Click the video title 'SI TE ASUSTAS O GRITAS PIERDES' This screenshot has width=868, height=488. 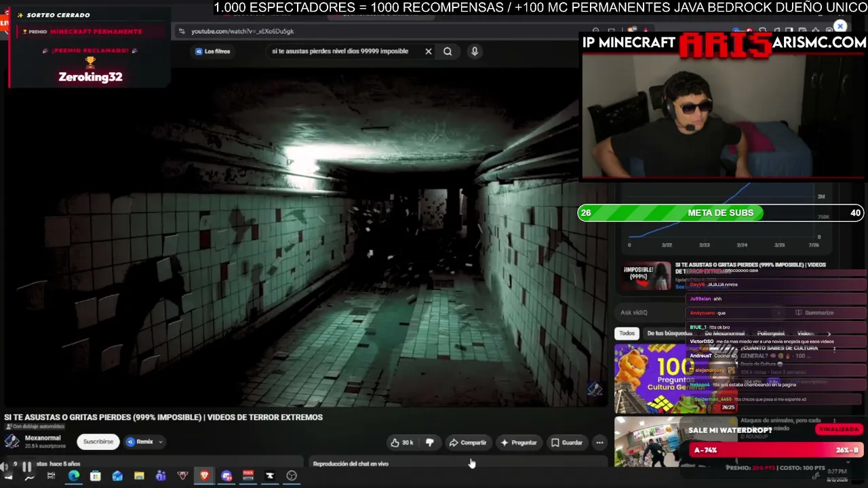point(163,418)
